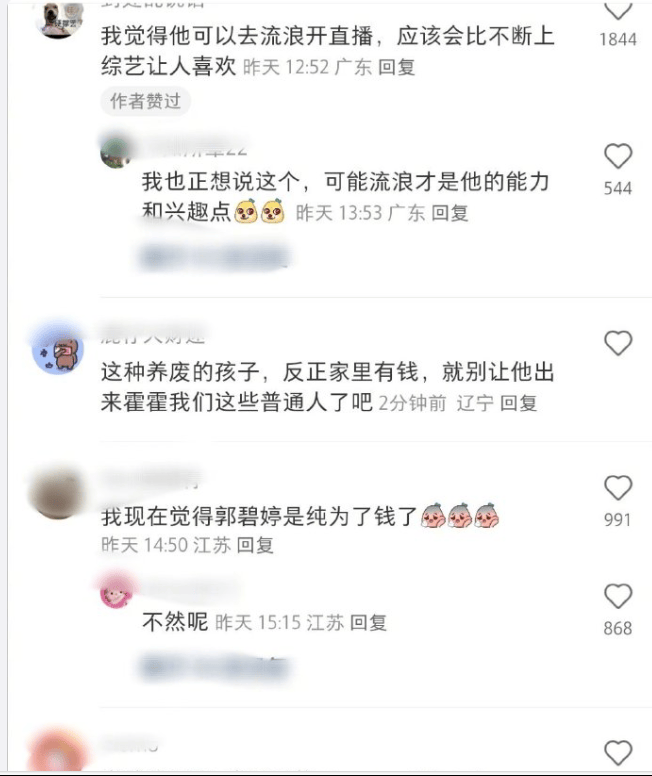Tap the heart on the bottom comment

point(618,753)
